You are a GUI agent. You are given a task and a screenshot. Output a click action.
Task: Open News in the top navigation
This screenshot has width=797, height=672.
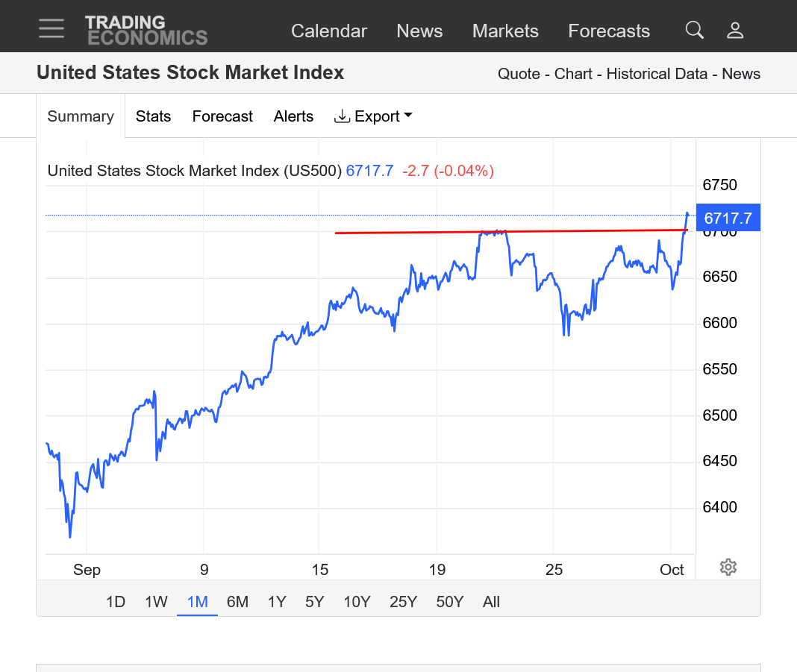[x=419, y=31]
